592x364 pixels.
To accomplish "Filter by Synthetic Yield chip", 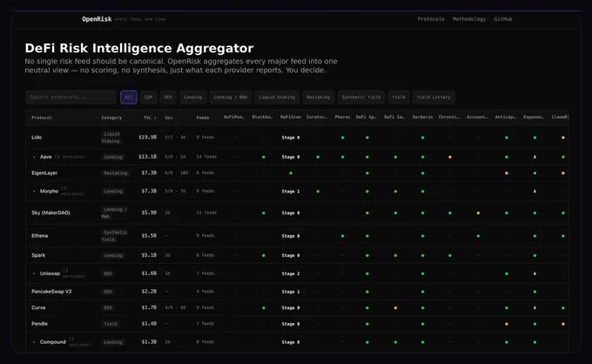I will (x=361, y=97).
